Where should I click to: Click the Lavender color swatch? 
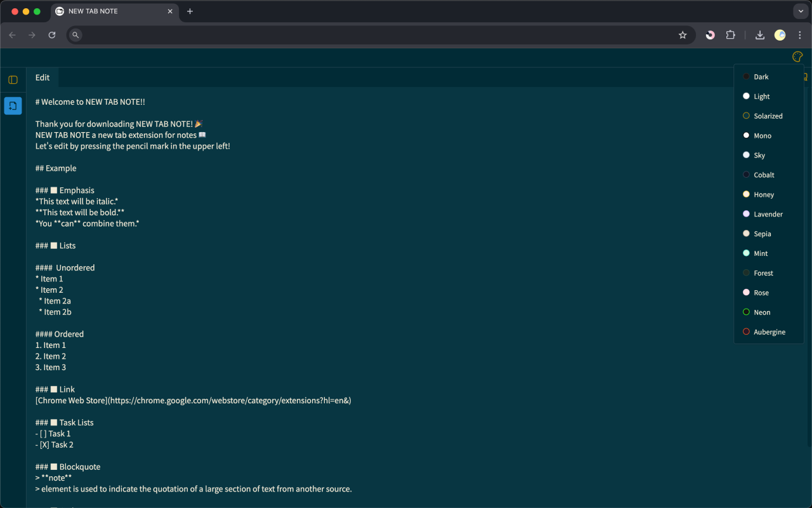coord(746,214)
